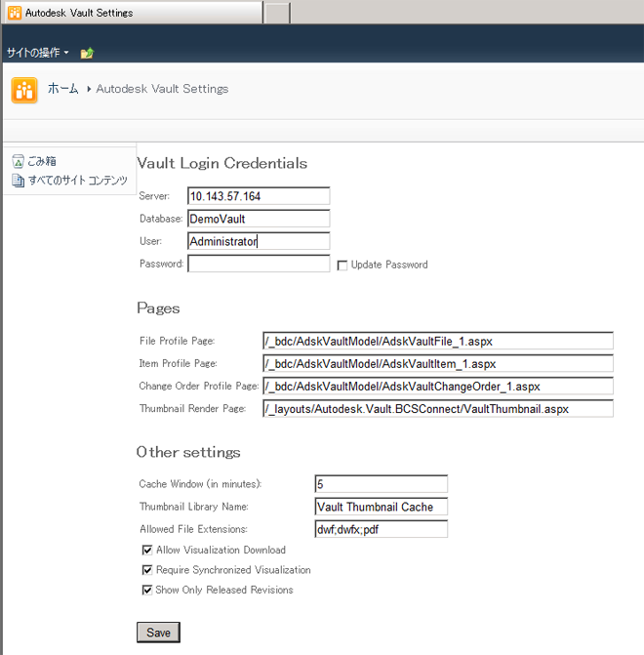This screenshot has width=644, height=655.
Task: Click the navigate-up folder icon
Action: pyautogui.click(x=87, y=53)
